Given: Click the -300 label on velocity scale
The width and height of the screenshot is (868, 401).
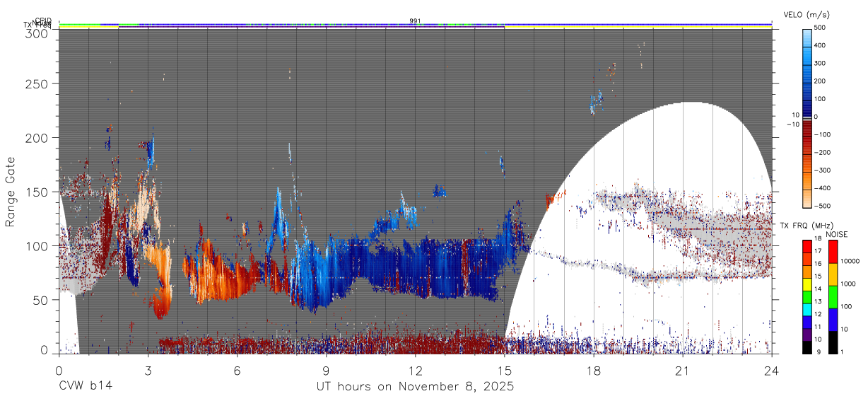Looking at the screenshot, I should pyautogui.click(x=823, y=170).
